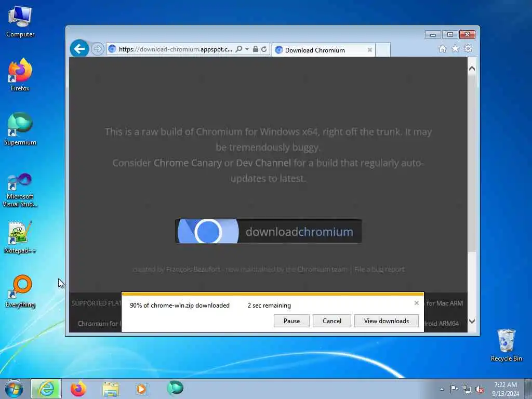Launch Firefox from the taskbar

(78, 389)
